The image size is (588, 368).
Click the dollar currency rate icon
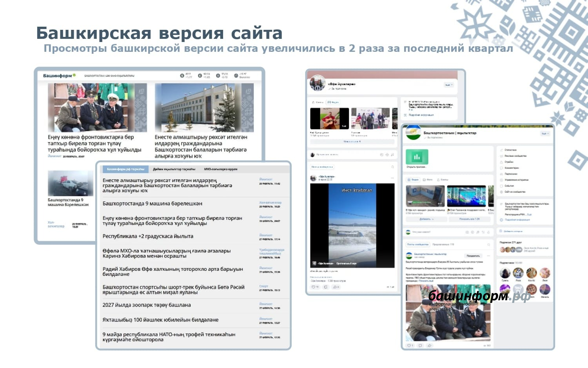[182, 76]
